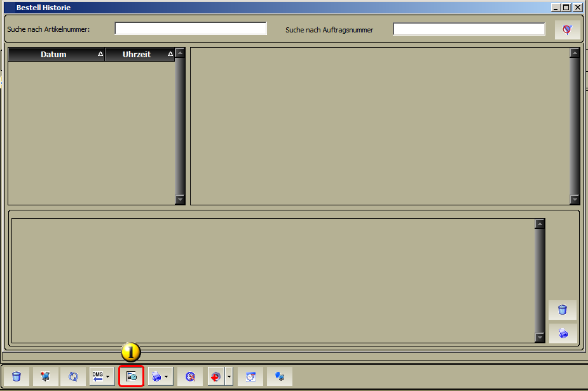Click the calendar clock icon in toolbar
Image resolution: width=588 pixels, height=391 pixels.
point(250,376)
